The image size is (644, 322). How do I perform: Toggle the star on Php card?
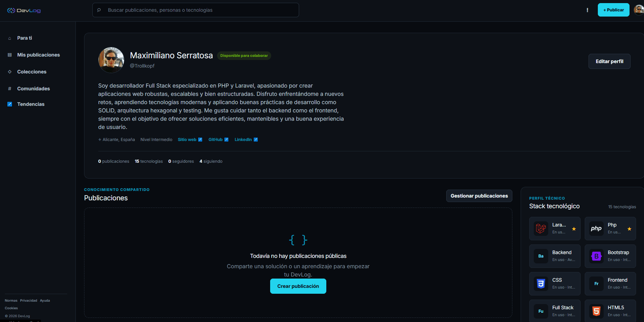click(630, 229)
